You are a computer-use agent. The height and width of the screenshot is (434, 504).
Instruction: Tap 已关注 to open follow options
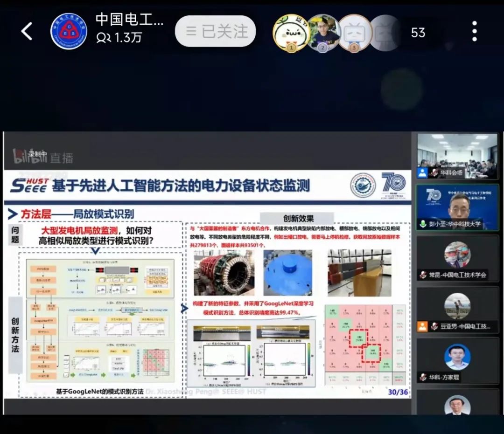tap(215, 31)
